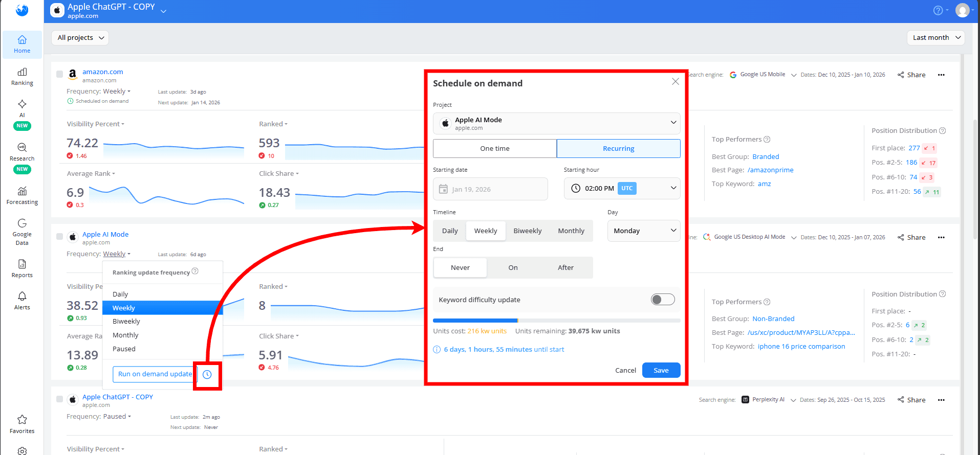Click the units cost progress bar
The width and height of the screenshot is (980, 455).
pos(557,321)
